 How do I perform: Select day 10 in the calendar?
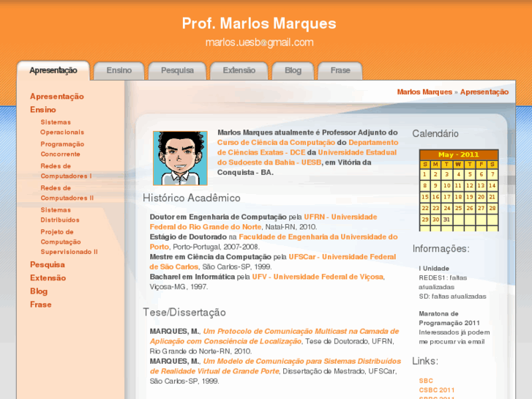coord(447,186)
